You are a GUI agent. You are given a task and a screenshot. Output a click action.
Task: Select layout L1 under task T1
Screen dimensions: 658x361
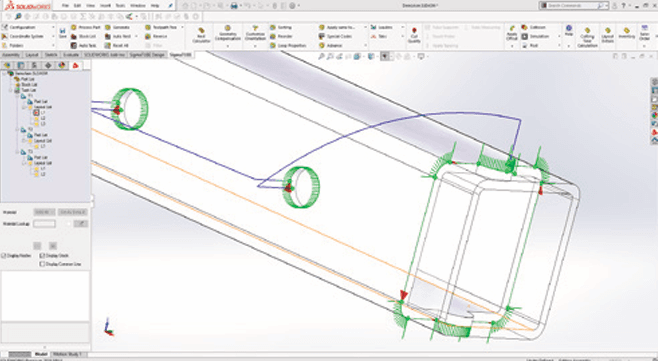coord(39,112)
